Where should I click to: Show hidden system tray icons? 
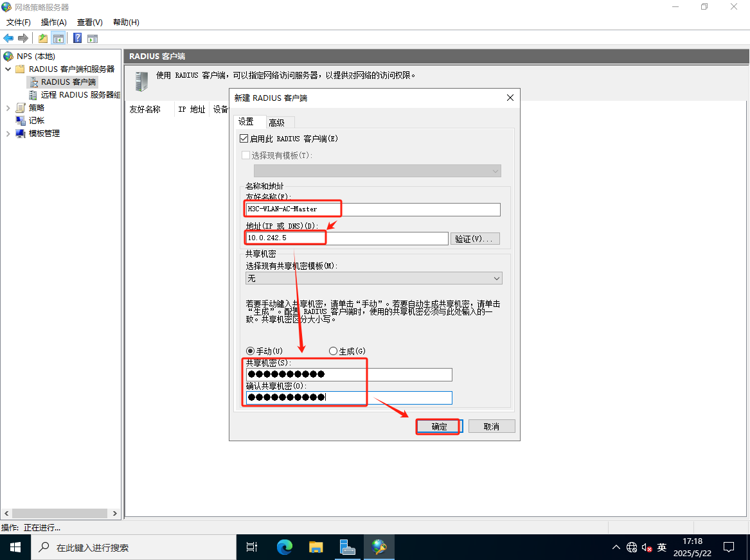[616, 547]
